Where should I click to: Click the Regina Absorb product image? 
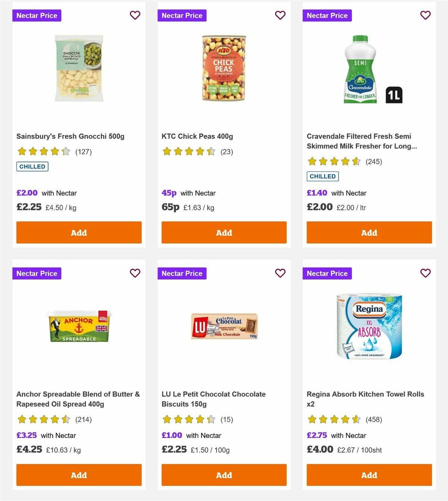tap(369, 326)
